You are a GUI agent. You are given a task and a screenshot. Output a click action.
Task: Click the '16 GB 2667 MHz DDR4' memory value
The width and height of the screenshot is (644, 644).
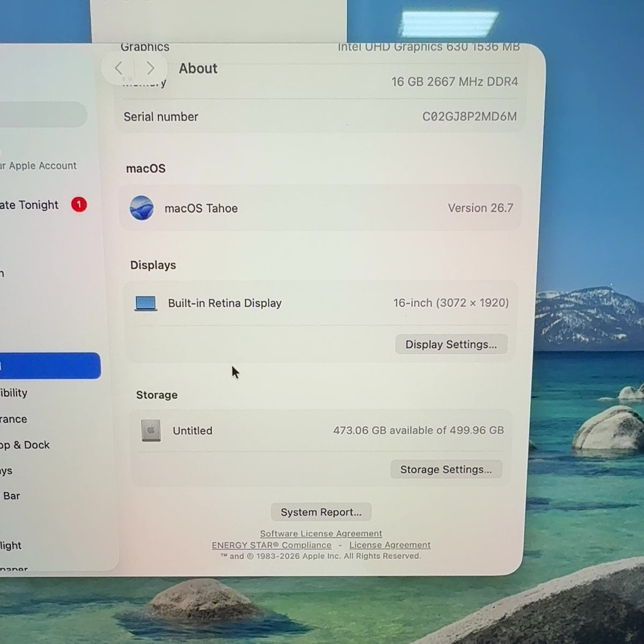coord(455,82)
